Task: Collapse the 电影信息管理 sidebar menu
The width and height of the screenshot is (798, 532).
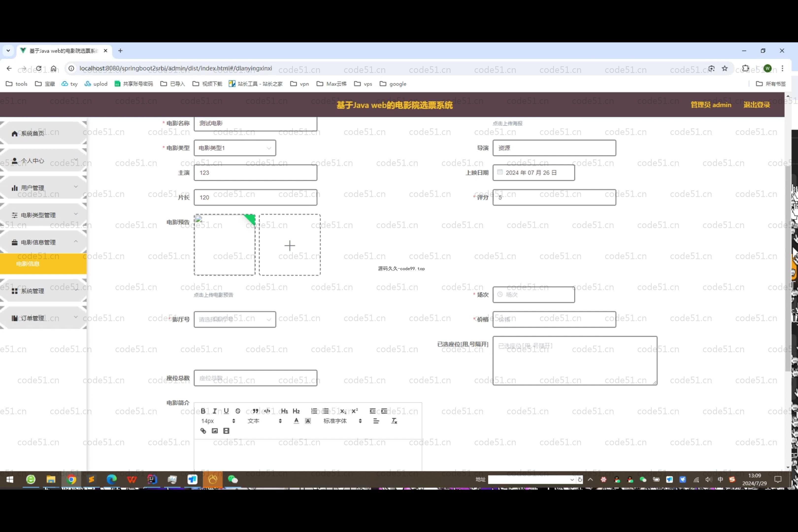Action: click(43, 242)
